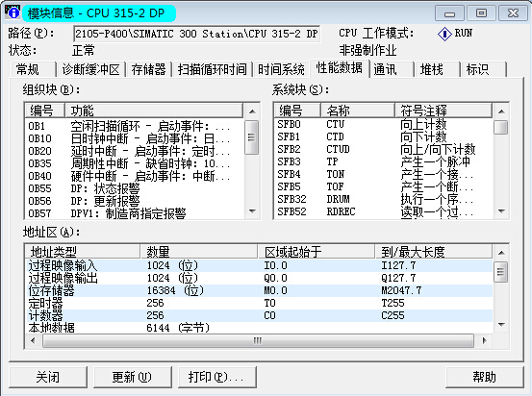The width and height of the screenshot is (532, 396).
Task: Click the address area vertical scrollbar thumb
Action: [501, 271]
